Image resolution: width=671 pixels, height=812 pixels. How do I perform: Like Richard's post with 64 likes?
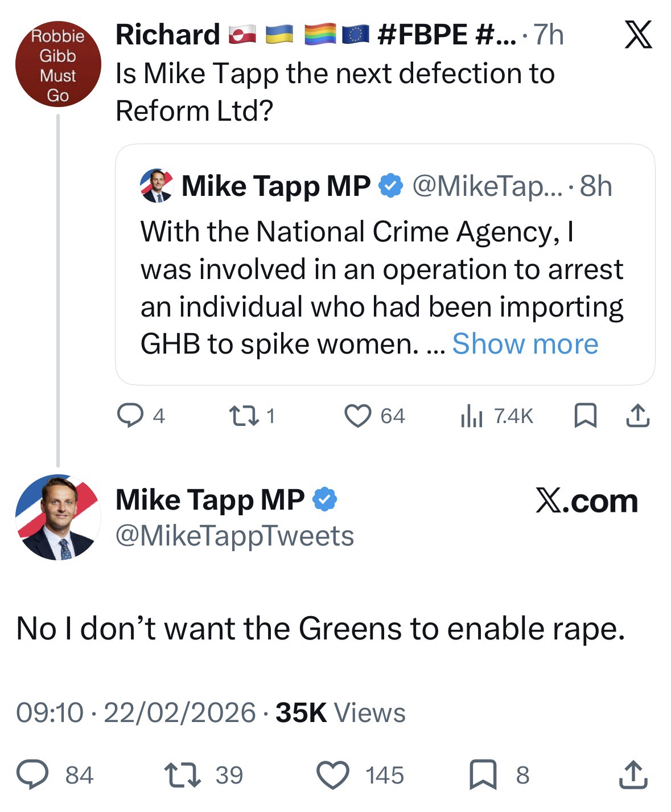359,416
